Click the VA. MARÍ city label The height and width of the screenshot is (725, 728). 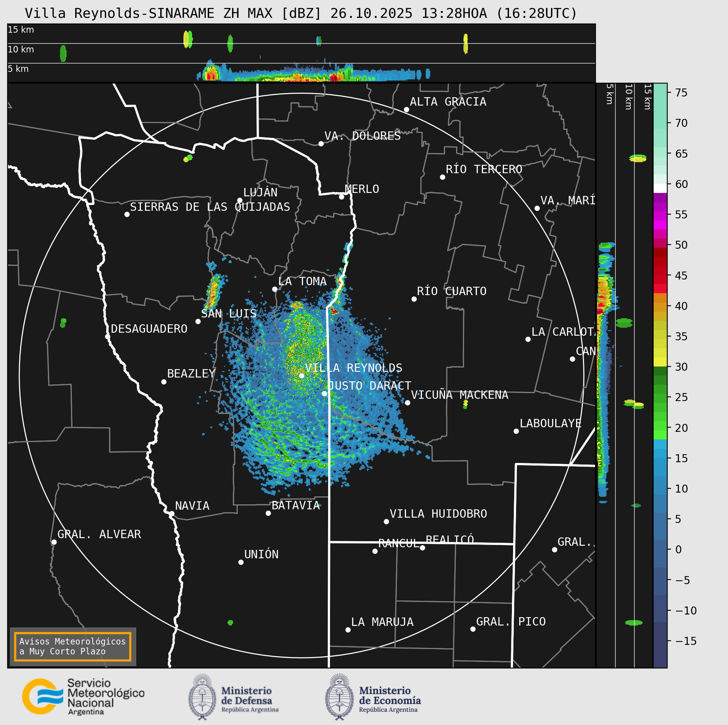tap(568, 201)
